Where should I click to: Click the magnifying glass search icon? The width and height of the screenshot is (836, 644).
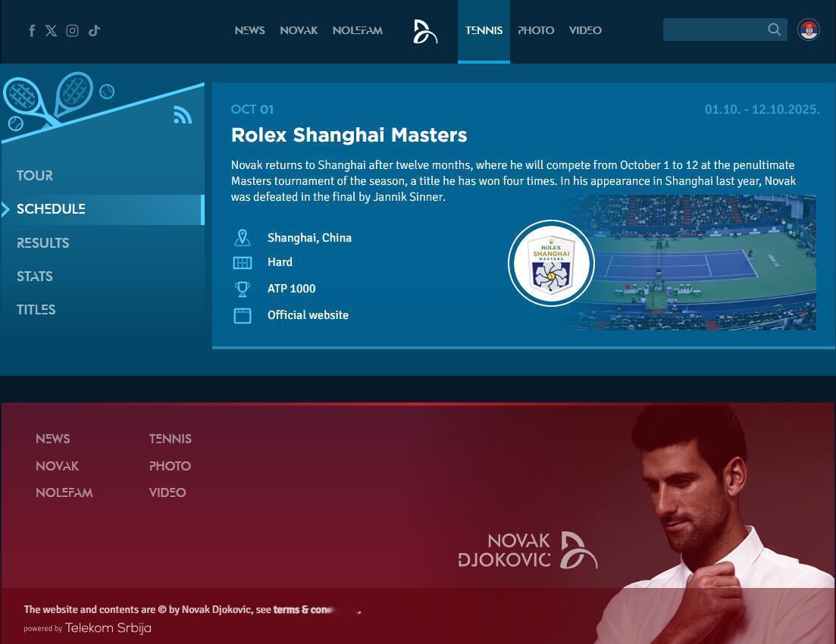click(774, 30)
